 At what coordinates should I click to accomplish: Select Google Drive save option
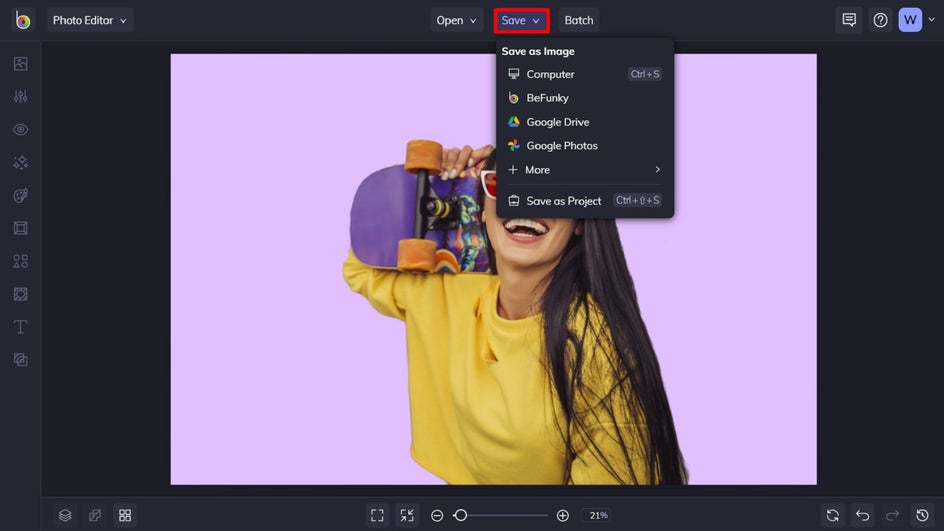pos(557,122)
